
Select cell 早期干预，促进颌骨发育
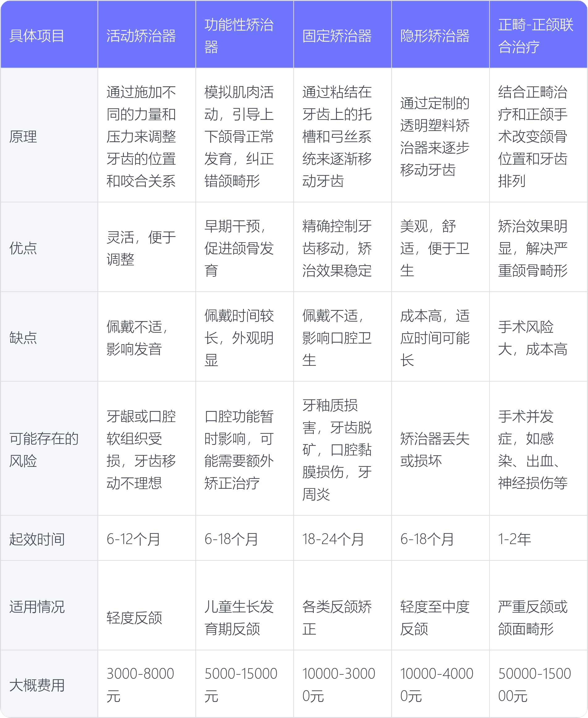pyautogui.click(x=245, y=247)
